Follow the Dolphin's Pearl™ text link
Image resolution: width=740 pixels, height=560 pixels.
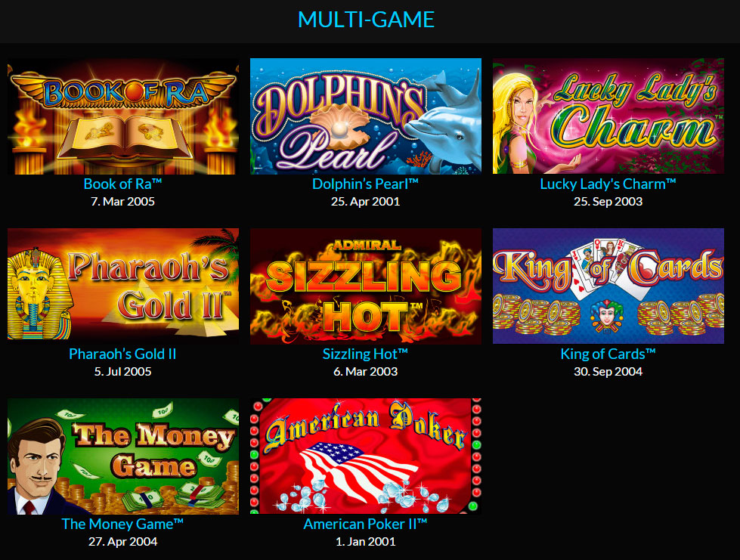(x=366, y=184)
